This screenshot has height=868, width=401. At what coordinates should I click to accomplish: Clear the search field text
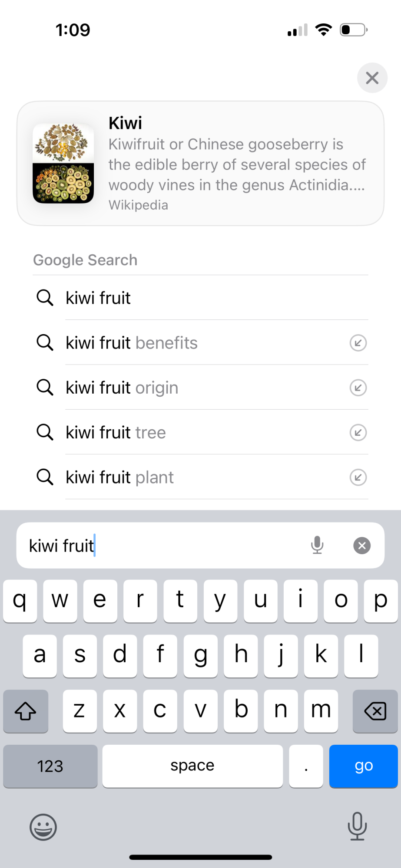pos(361,546)
